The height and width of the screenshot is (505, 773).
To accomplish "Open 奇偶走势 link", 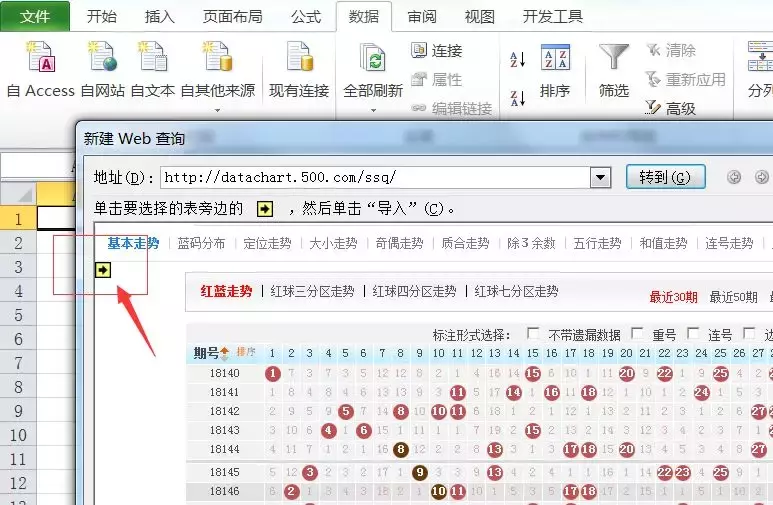I will [399, 243].
